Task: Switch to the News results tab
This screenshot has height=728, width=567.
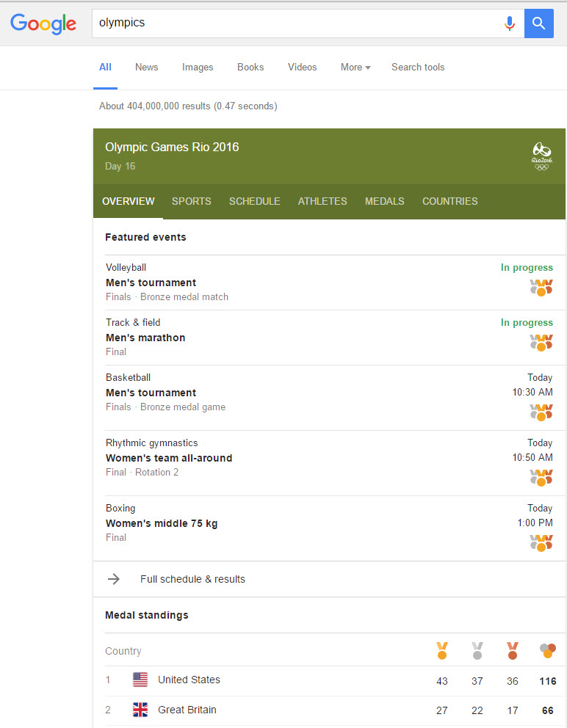Action: point(146,68)
